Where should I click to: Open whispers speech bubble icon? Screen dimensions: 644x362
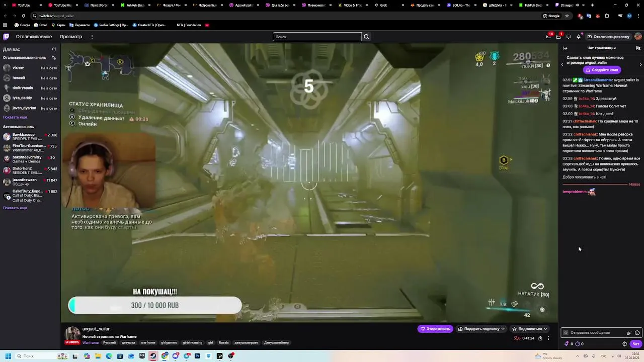point(569,37)
